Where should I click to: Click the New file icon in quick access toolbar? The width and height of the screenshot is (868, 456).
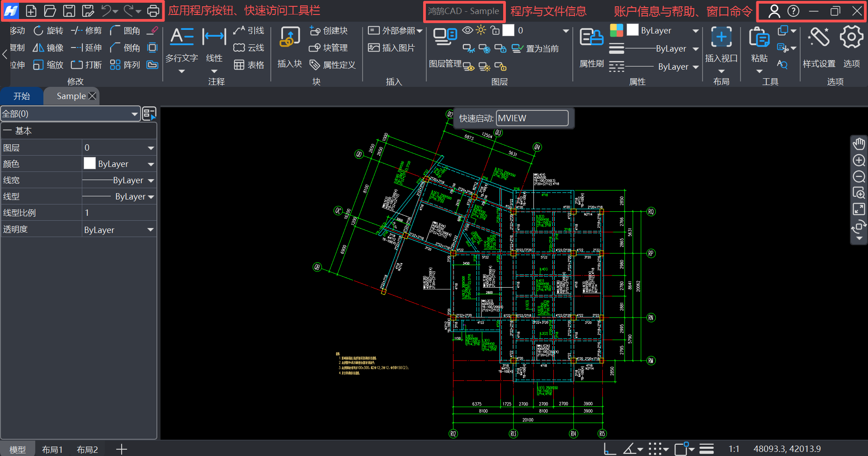click(31, 11)
